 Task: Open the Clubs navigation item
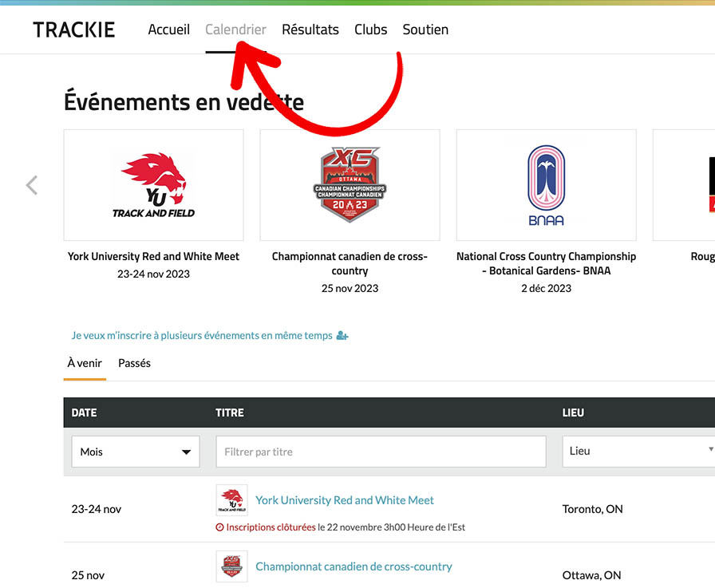[x=370, y=30]
